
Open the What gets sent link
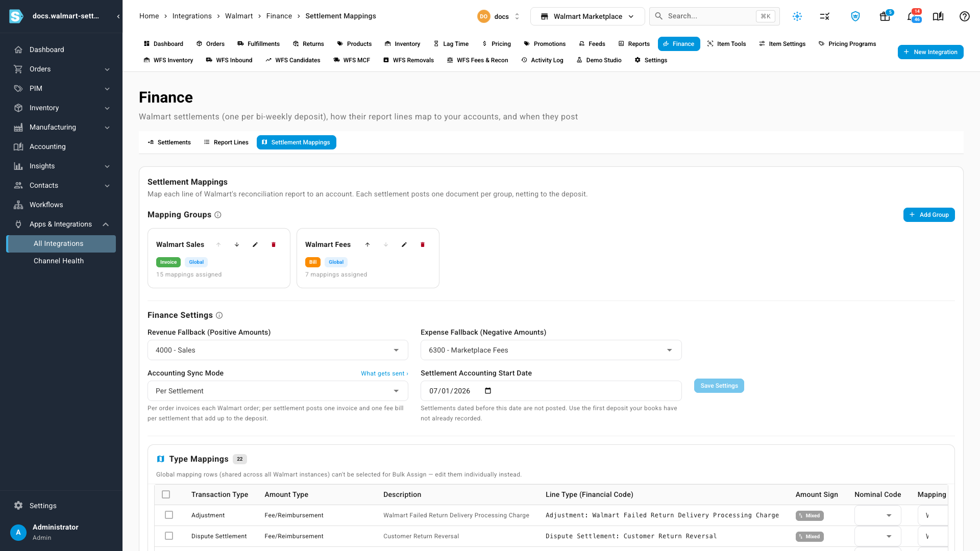384,373
